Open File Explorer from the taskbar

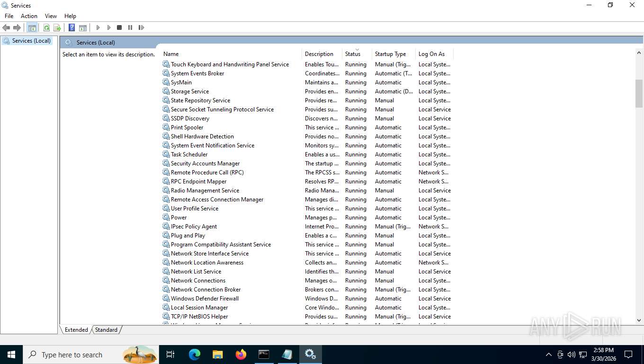coord(218,355)
